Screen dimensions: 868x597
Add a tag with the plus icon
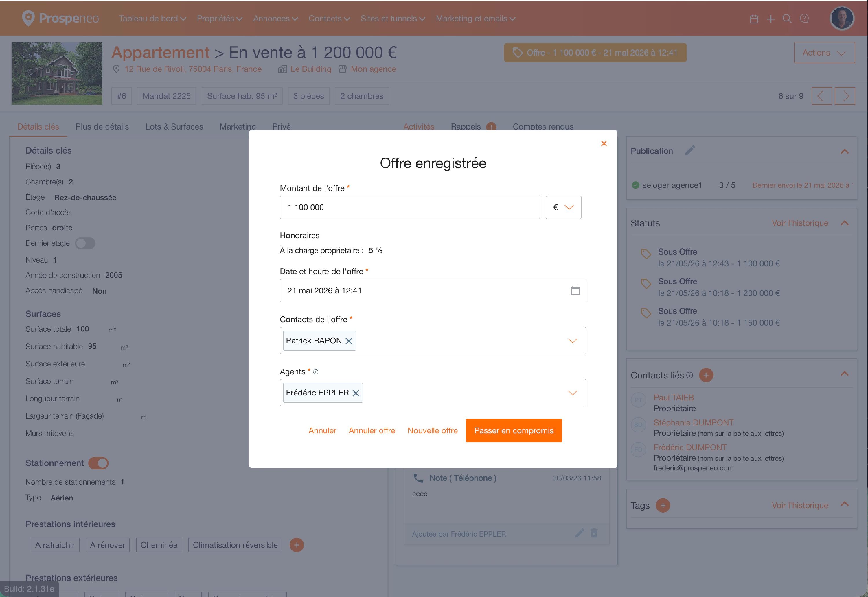(663, 506)
